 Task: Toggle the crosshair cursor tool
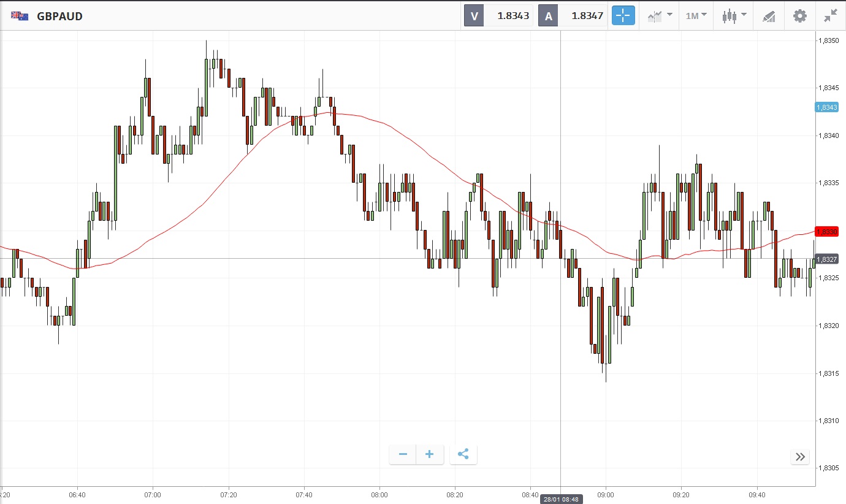pyautogui.click(x=623, y=16)
